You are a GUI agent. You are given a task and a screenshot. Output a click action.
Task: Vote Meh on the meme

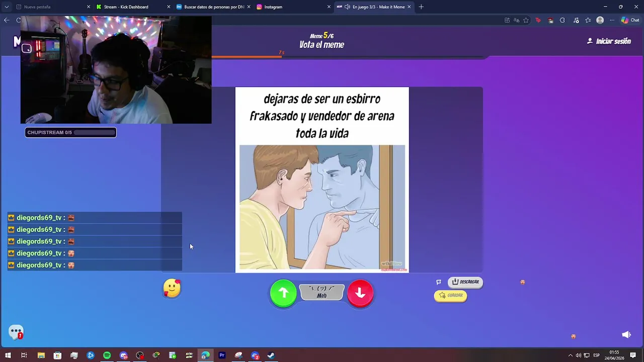coord(322,293)
